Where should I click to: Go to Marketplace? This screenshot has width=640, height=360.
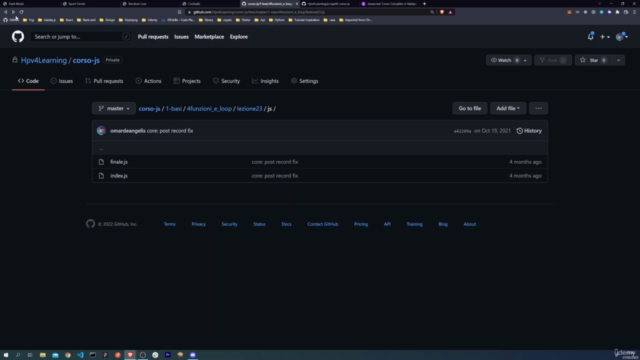click(209, 37)
